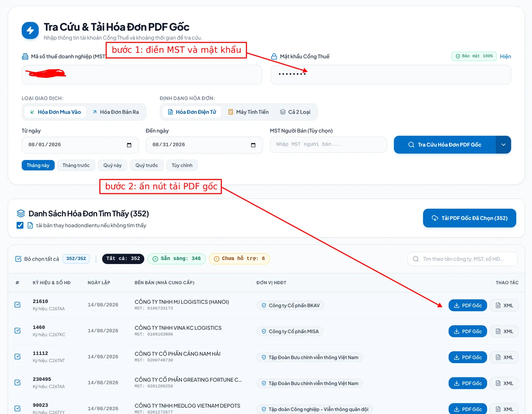The width and height of the screenshot is (532, 414).
Task: Choose the Quý trước date preset
Action: [147, 165]
